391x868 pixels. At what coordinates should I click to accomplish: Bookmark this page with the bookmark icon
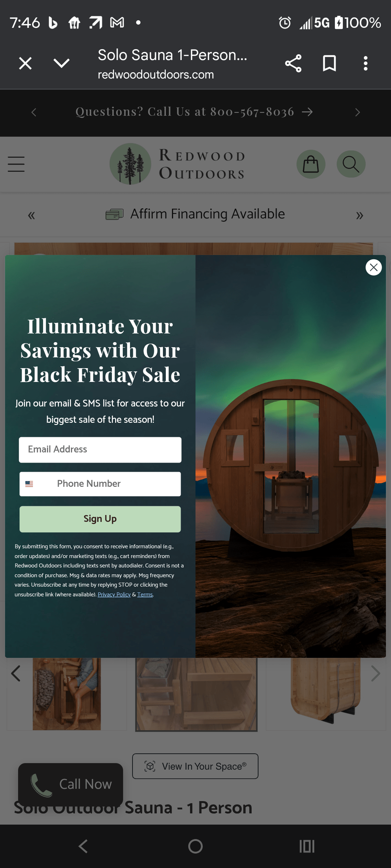coord(329,63)
